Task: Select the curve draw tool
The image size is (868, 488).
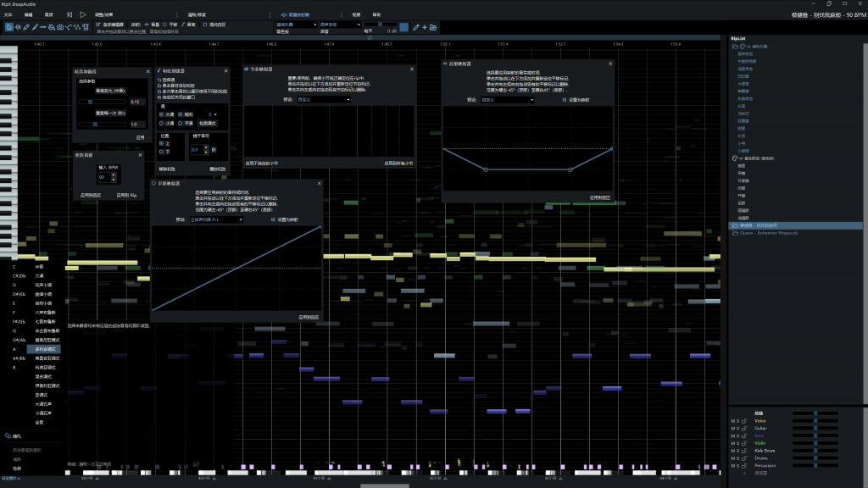Action: click(69, 26)
